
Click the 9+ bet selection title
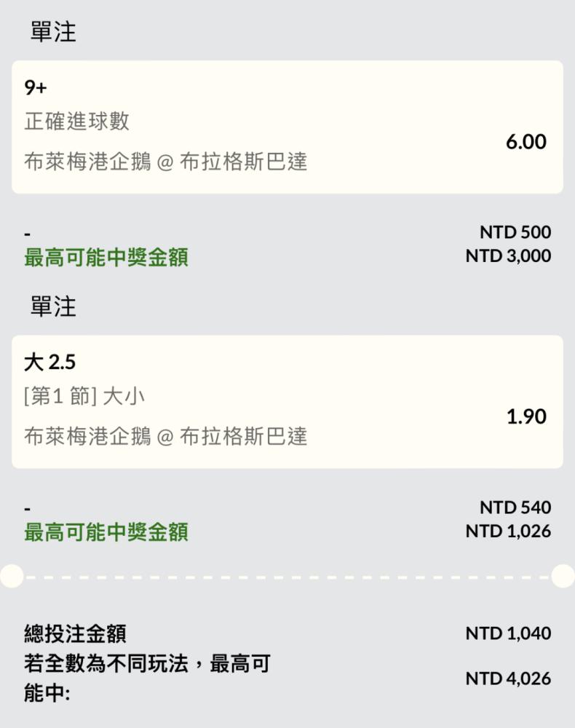coord(36,88)
